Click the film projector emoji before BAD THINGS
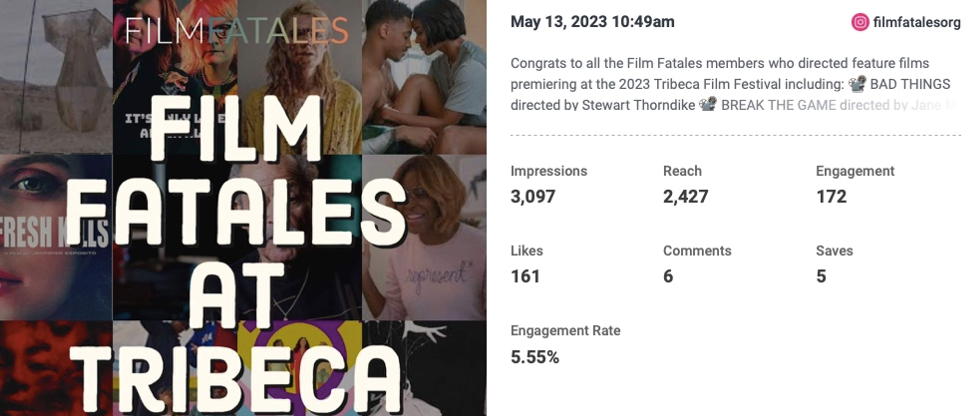 [x=857, y=84]
